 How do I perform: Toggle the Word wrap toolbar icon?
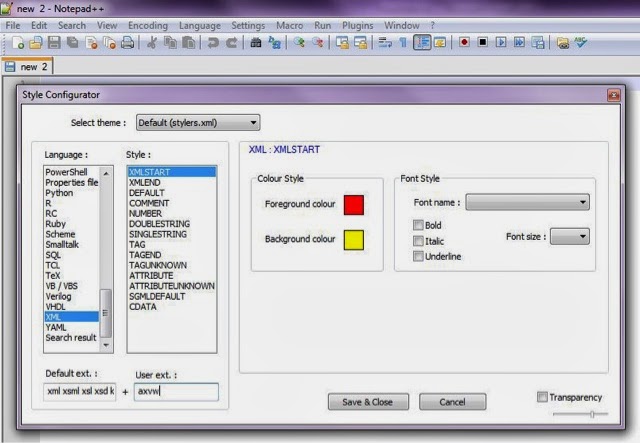tap(384, 42)
